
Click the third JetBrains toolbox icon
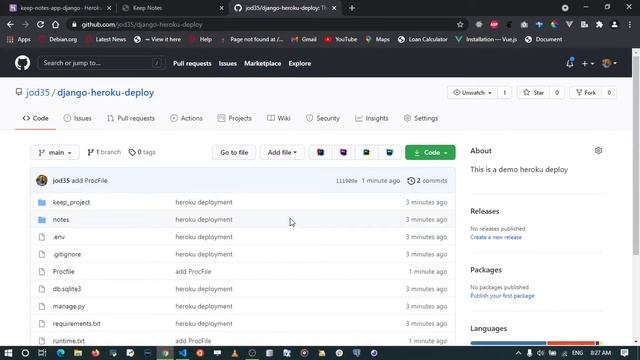(366, 152)
